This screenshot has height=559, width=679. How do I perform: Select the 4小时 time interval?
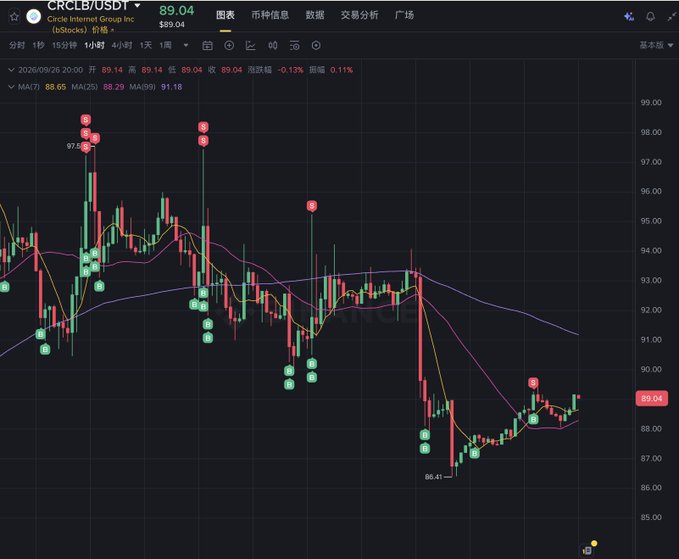coord(122,45)
